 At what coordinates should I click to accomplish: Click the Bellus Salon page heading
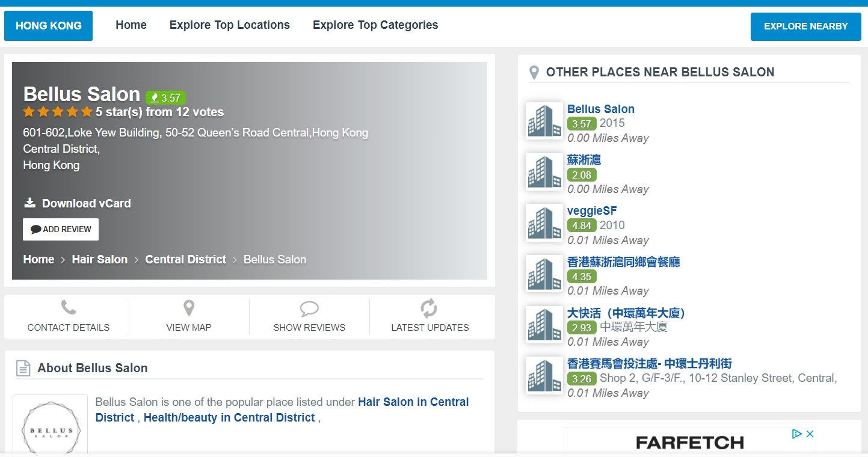[x=82, y=94]
